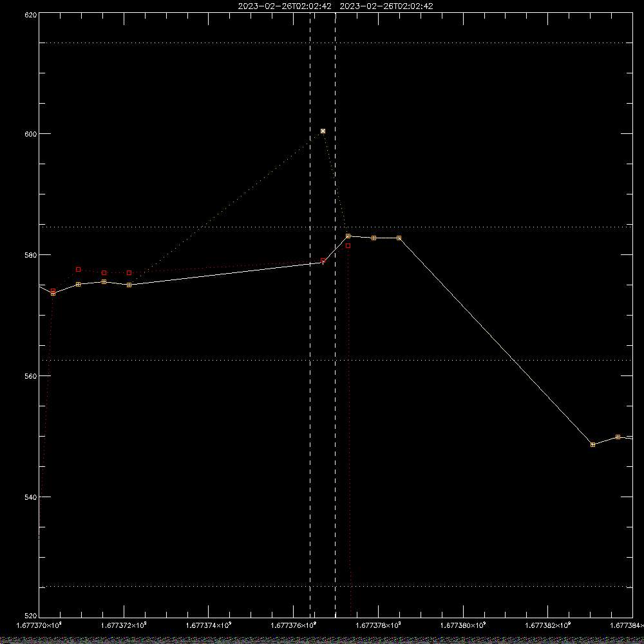Click the x-axis label 1.677382×10⁹
This screenshot has height=644, width=644.
coord(548,625)
